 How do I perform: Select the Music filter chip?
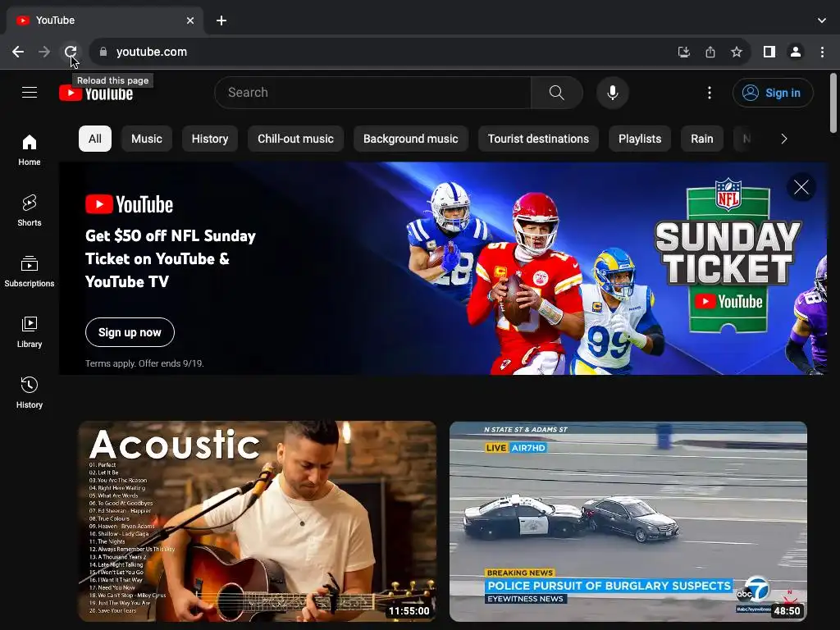coord(147,139)
